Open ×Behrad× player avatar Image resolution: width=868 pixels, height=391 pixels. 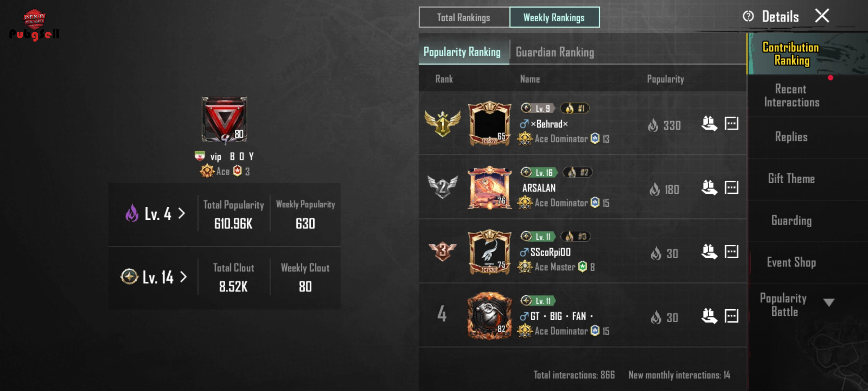pyautogui.click(x=490, y=123)
